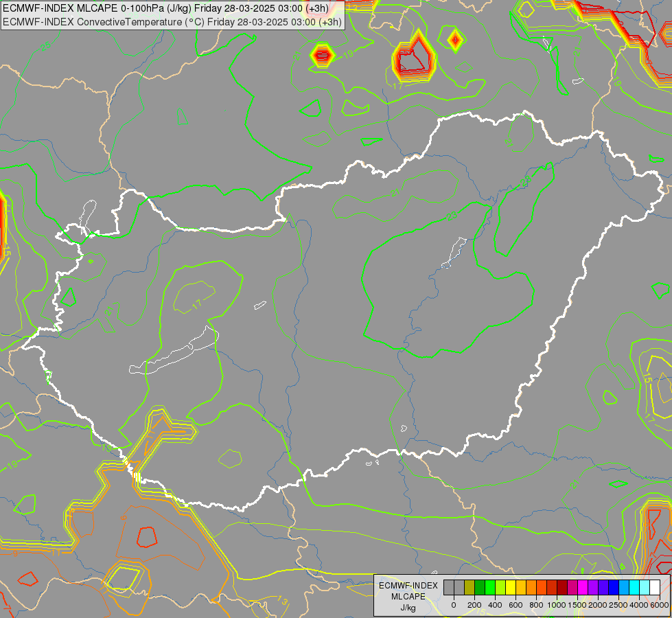The height and width of the screenshot is (618, 672).
Task: Pick the yellow-green legend swatch
Action: click(x=500, y=587)
